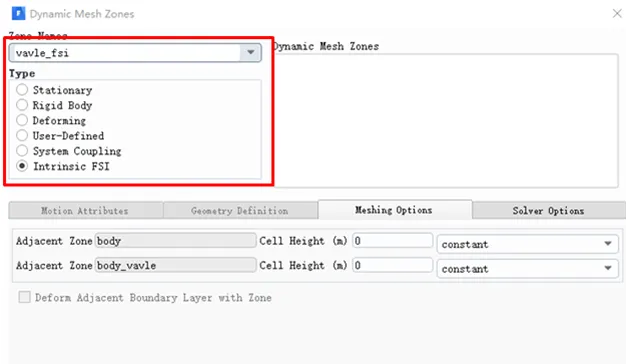Click the Cell Height field for body zone
Screen dimensions: 626x364
tap(392, 241)
